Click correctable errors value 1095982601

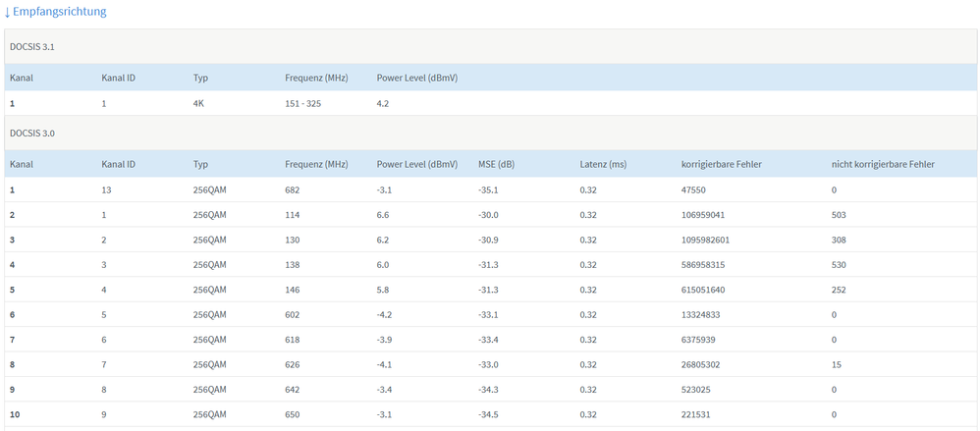click(x=706, y=240)
